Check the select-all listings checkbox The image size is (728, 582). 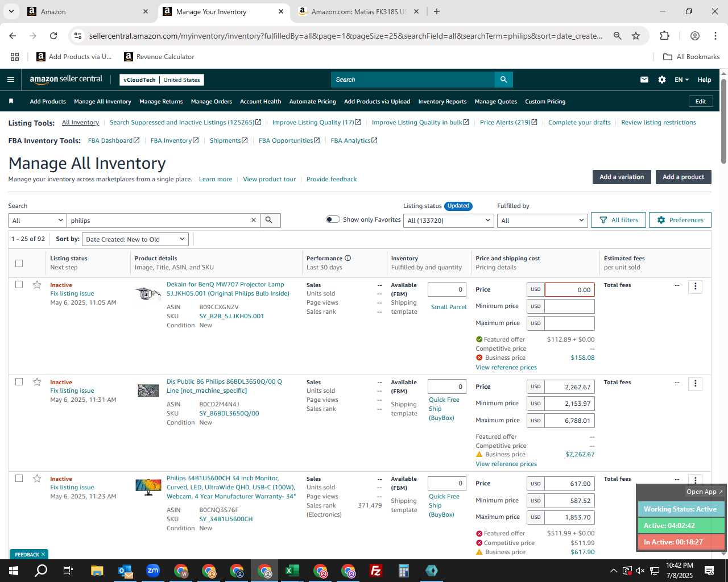pos(19,263)
